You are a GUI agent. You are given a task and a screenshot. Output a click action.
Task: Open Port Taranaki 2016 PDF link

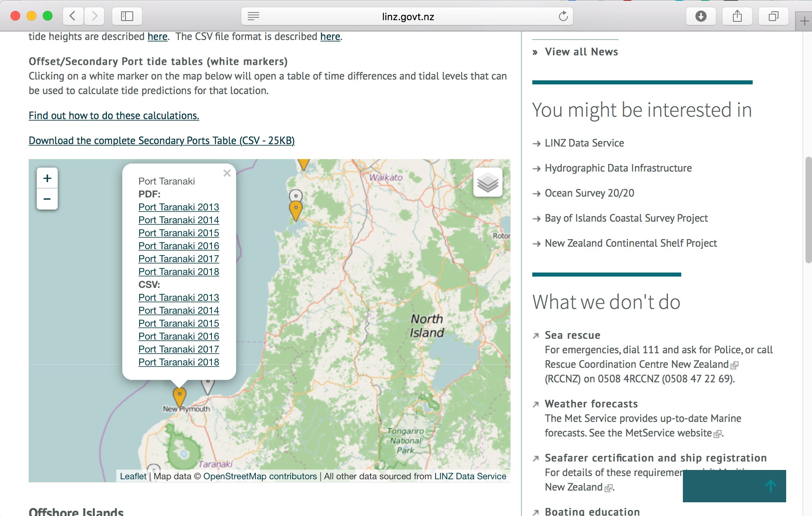178,246
